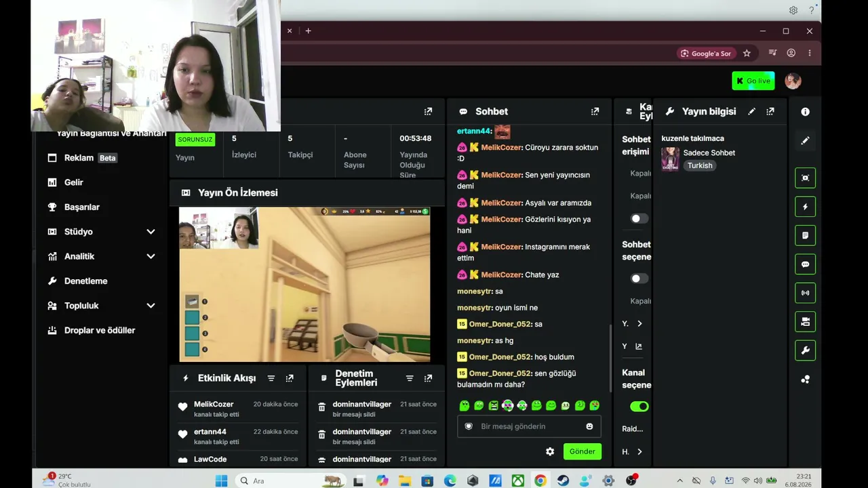This screenshot has width=868, height=488.
Task: Open chat settings gear beside Gönder
Action: [550, 451]
